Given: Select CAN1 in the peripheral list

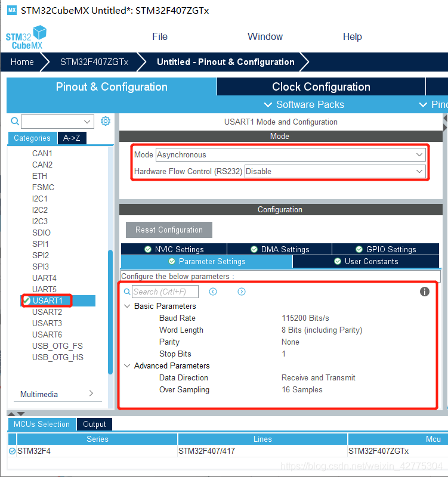Looking at the screenshot, I should (x=42, y=153).
